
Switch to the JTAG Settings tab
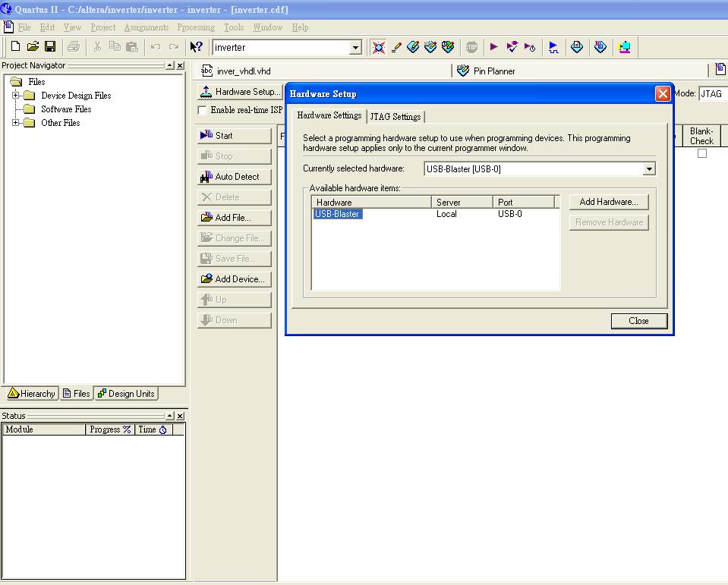tap(395, 117)
